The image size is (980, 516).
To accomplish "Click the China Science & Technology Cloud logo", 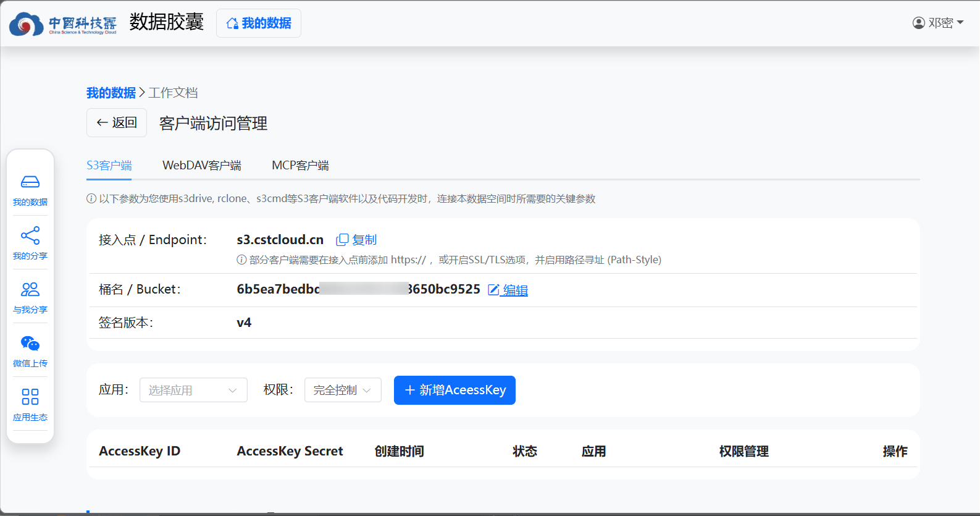I will coord(63,24).
